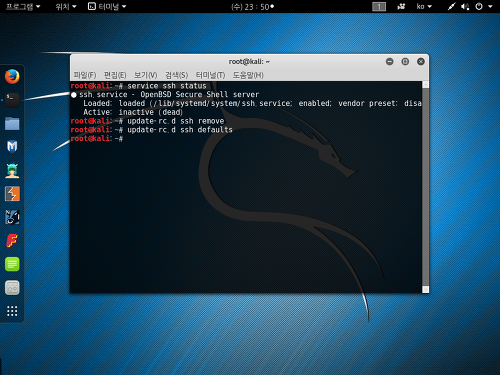Close the root@kali terminal window
This screenshot has height=375, width=500.
tap(421, 62)
